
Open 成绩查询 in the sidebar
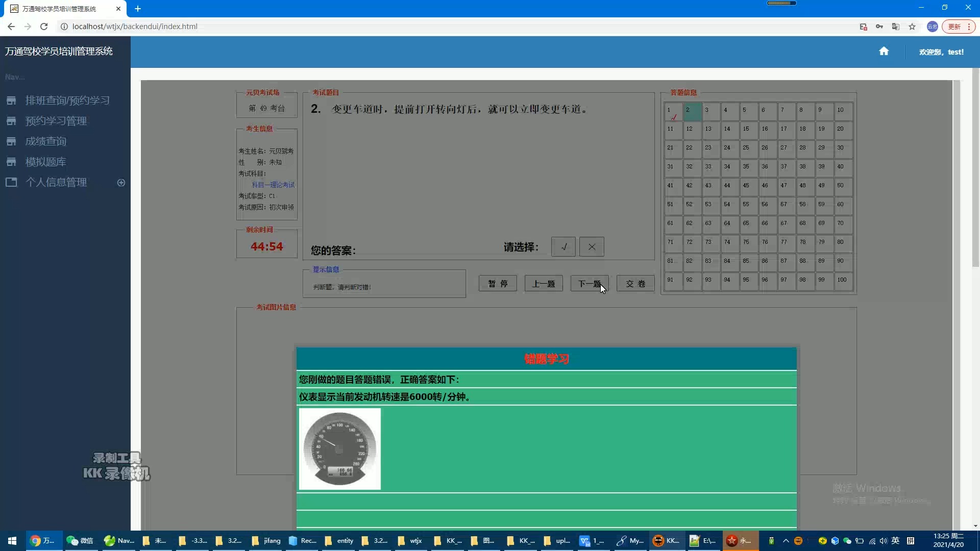(x=46, y=141)
